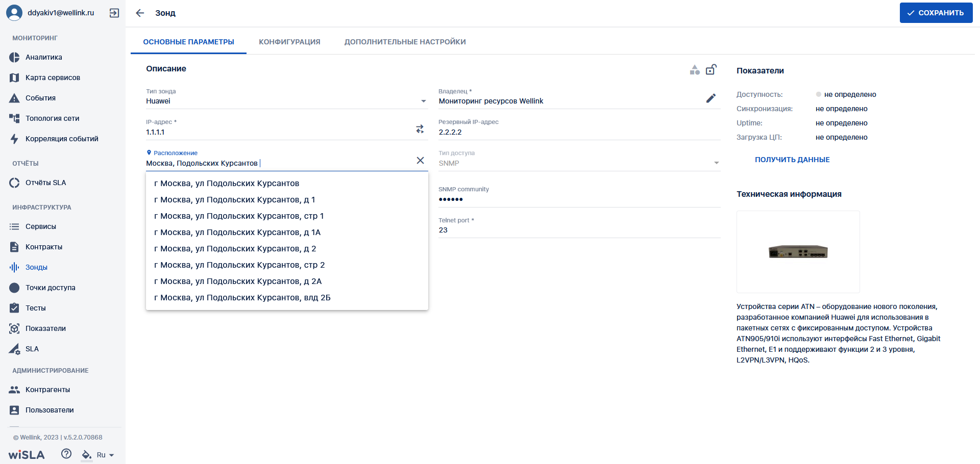This screenshot has height=464, width=980.
Task: Select suggestion 'Подольских Курсантов, д 2А'
Action: (287, 281)
